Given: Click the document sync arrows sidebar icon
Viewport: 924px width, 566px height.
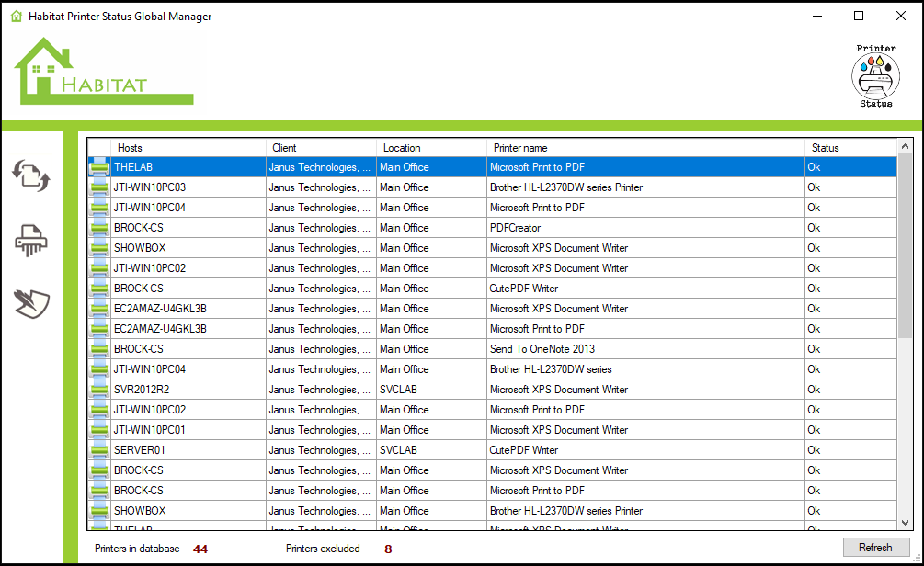Looking at the screenshot, I should click(31, 175).
